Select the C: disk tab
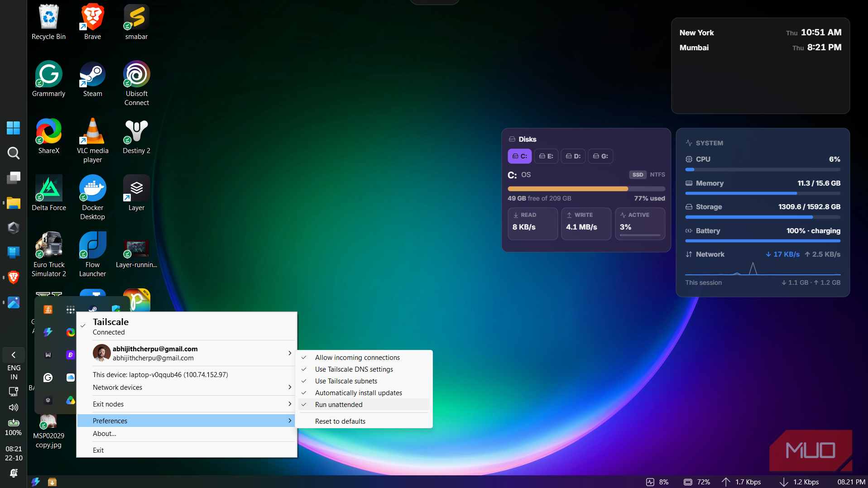 point(519,156)
